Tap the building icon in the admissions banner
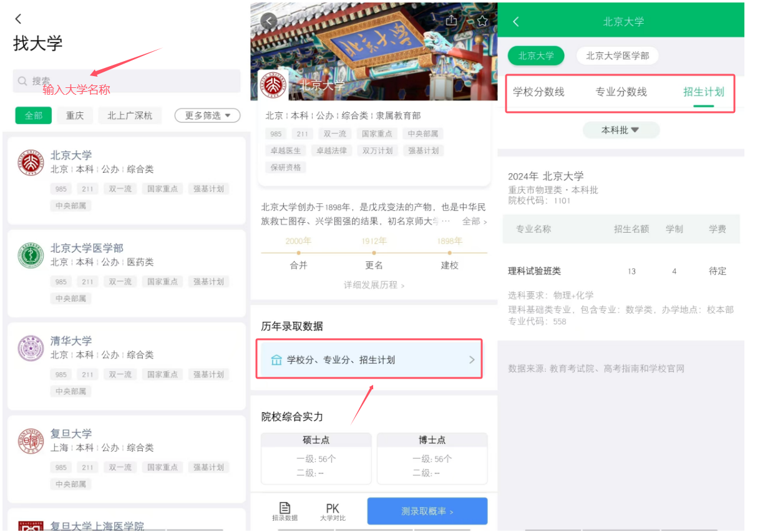 tap(276, 359)
